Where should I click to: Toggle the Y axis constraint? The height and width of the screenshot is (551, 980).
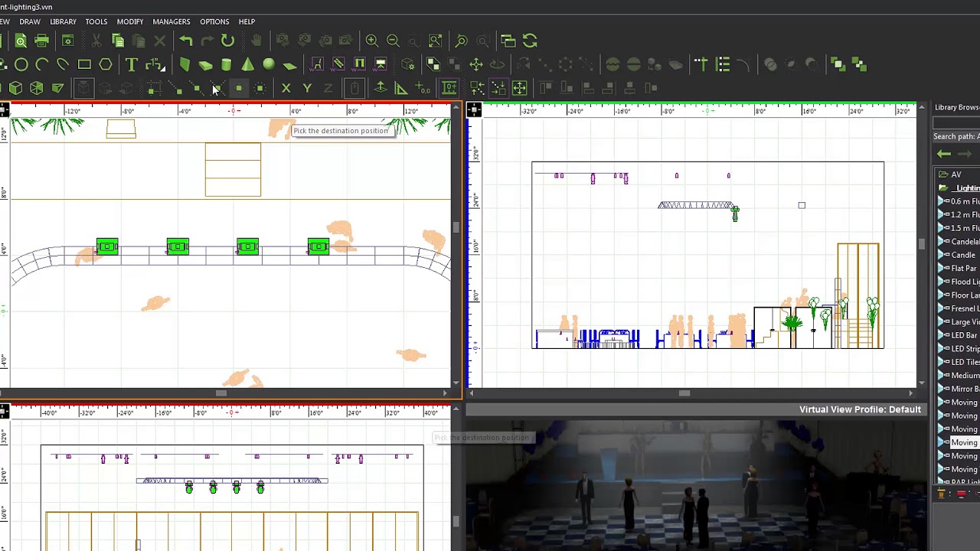(x=307, y=88)
